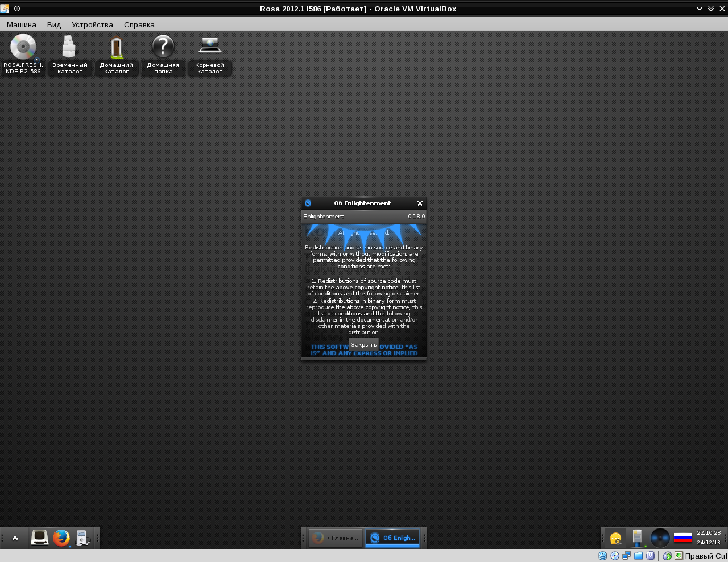This screenshot has width=728, height=562.
Task: Click the Enlightenment 0.18.0 version header
Action: tap(364, 217)
